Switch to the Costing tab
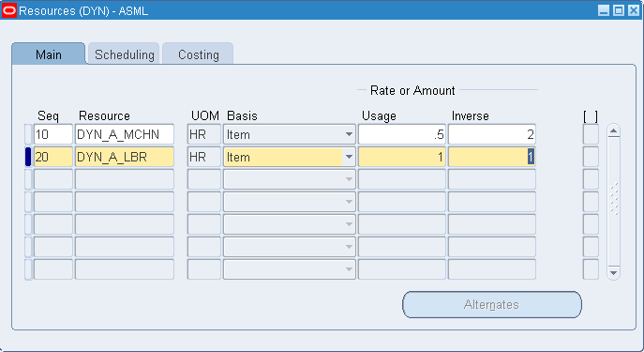The image size is (644, 352). (198, 54)
